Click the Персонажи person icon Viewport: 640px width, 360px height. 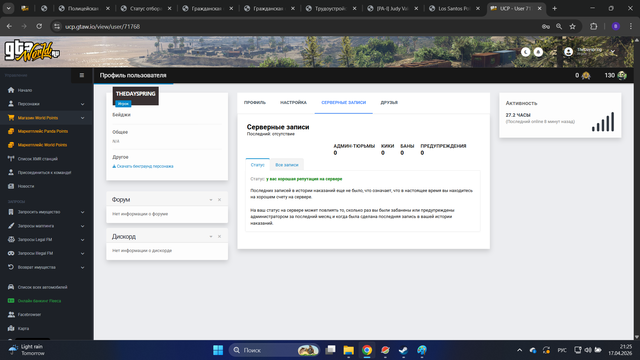tap(11, 104)
